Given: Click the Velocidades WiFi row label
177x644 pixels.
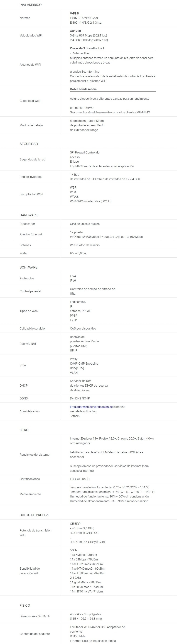Looking at the screenshot, I should click(x=31, y=35).
